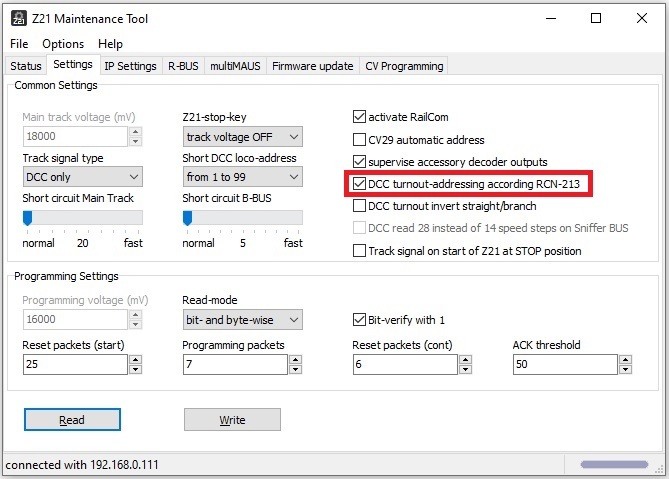Viewport: 669px width, 479px height.
Task: Increase Reset packets (start) with up arrow
Action: coord(135,360)
